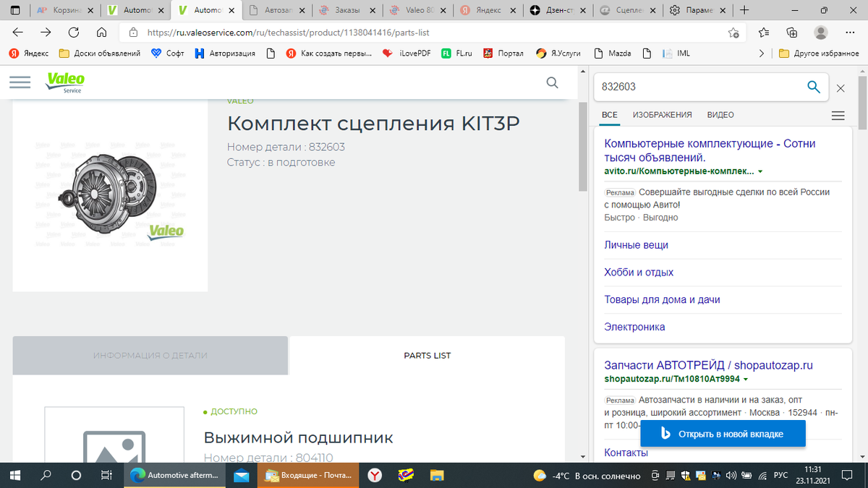
Task: Open the FL.ru bookmark
Action: [457, 53]
